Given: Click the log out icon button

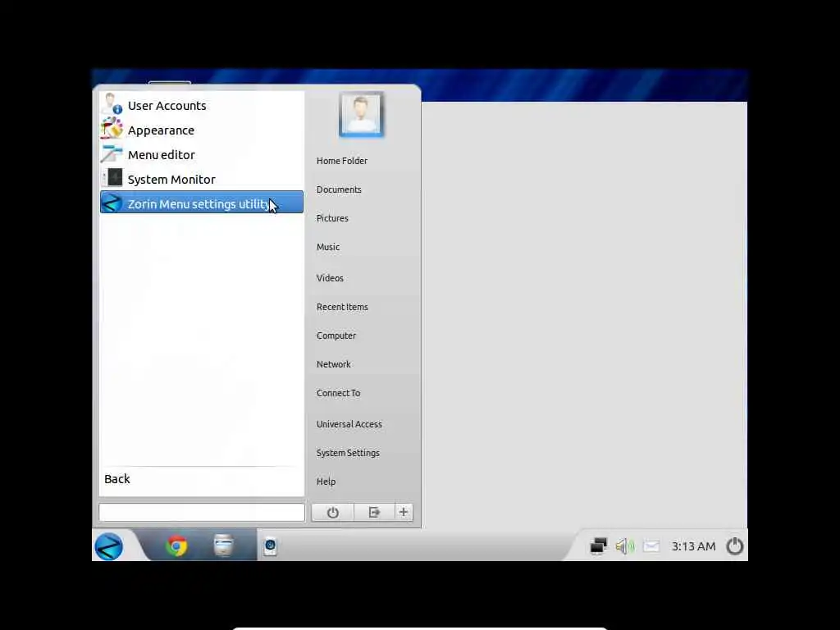Looking at the screenshot, I should point(374,513).
